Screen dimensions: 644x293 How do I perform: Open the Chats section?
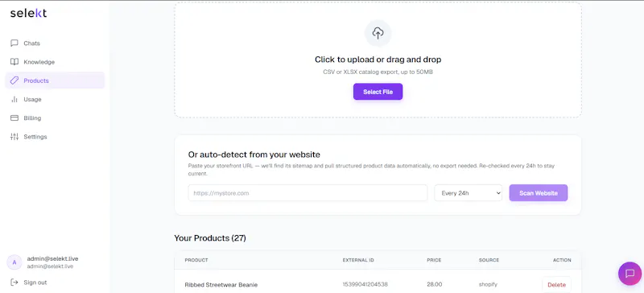pyautogui.click(x=55, y=43)
